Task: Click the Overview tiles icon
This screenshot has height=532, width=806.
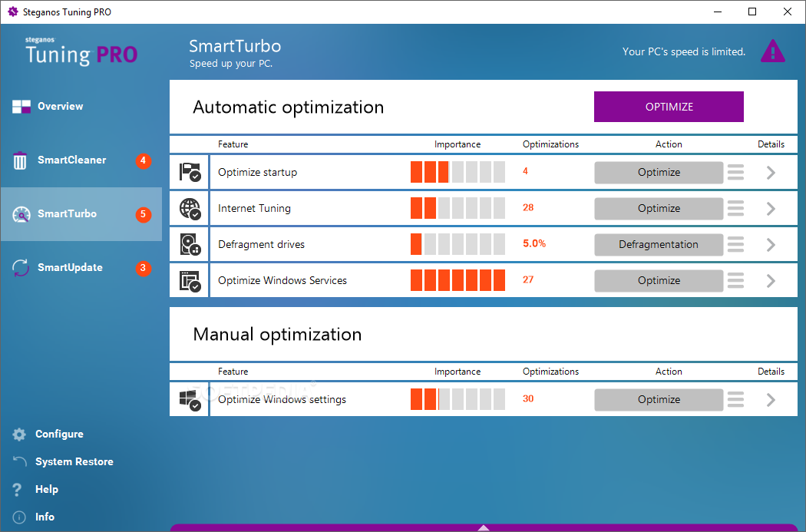Action: [21, 107]
